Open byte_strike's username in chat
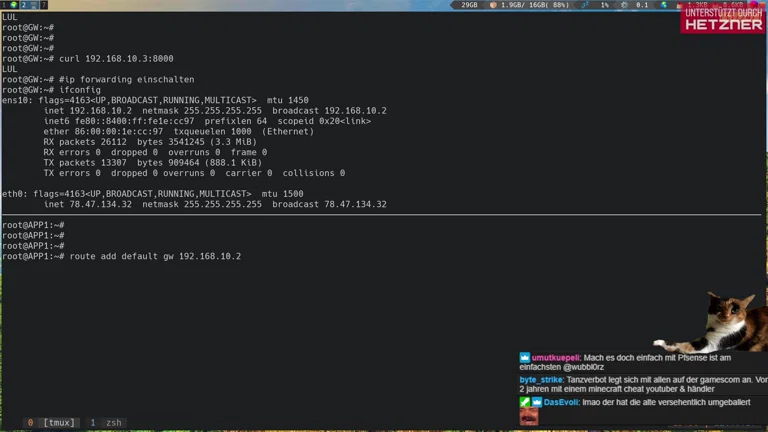The height and width of the screenshot is (432, 768). point(541,380)
